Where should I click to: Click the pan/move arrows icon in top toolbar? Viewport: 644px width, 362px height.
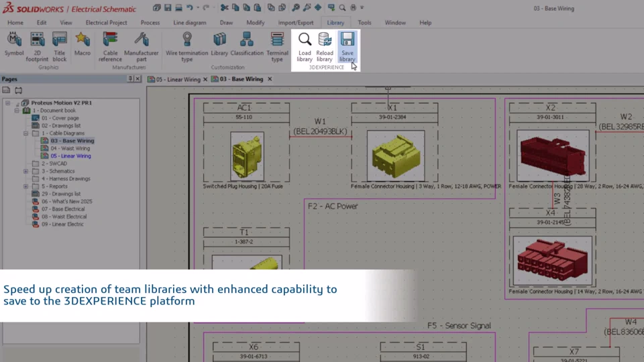(318, 7)
